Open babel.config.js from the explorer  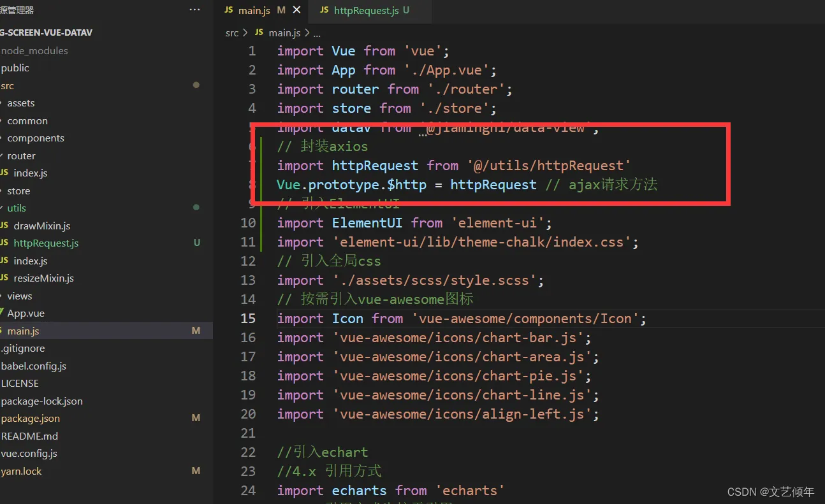34,366
